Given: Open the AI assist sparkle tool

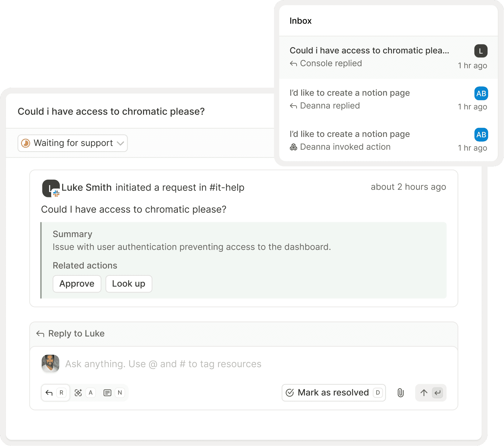Looking at the screenshot, I should click(78, 393).
